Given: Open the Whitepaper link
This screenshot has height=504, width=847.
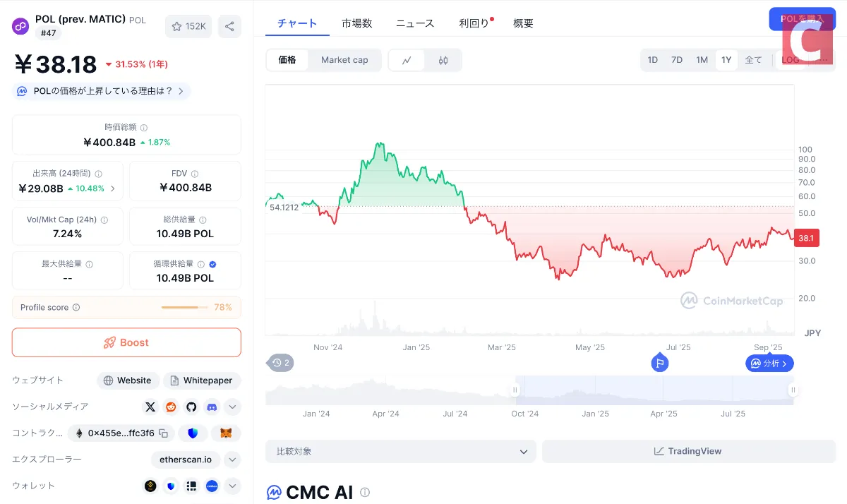Looking at the screenshot, I should pos(202,380).
